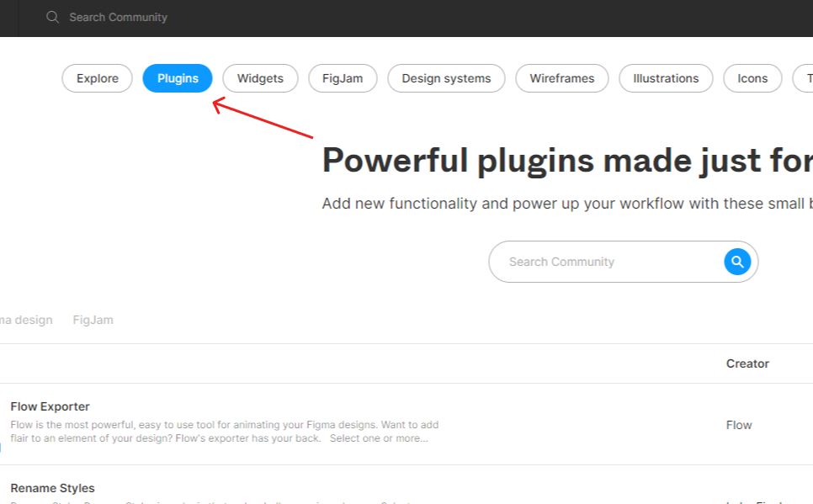Screen dimensions: 813x504
Task: Switch to the Widgets category
Action: click(x=260, y=78)
